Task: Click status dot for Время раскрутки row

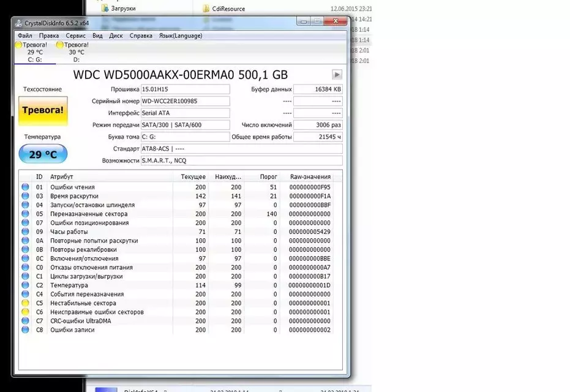Action: pyautogui.click(x=25, y=196)
